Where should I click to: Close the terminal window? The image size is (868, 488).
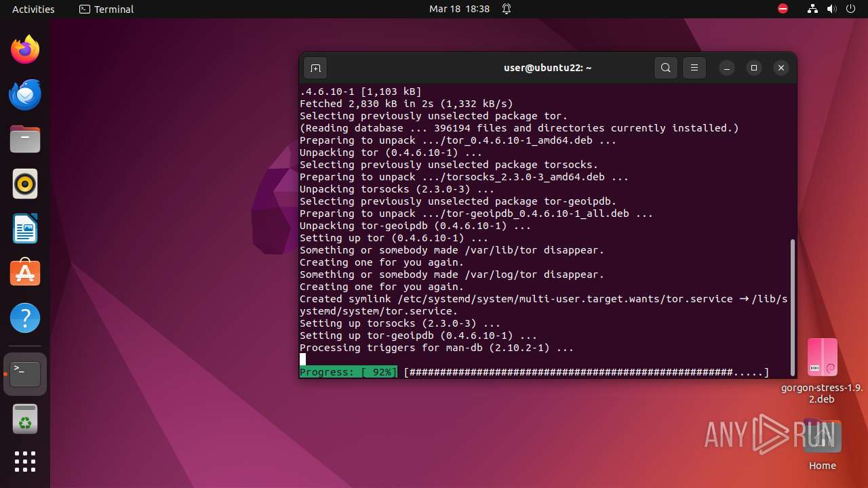[781, 68]
